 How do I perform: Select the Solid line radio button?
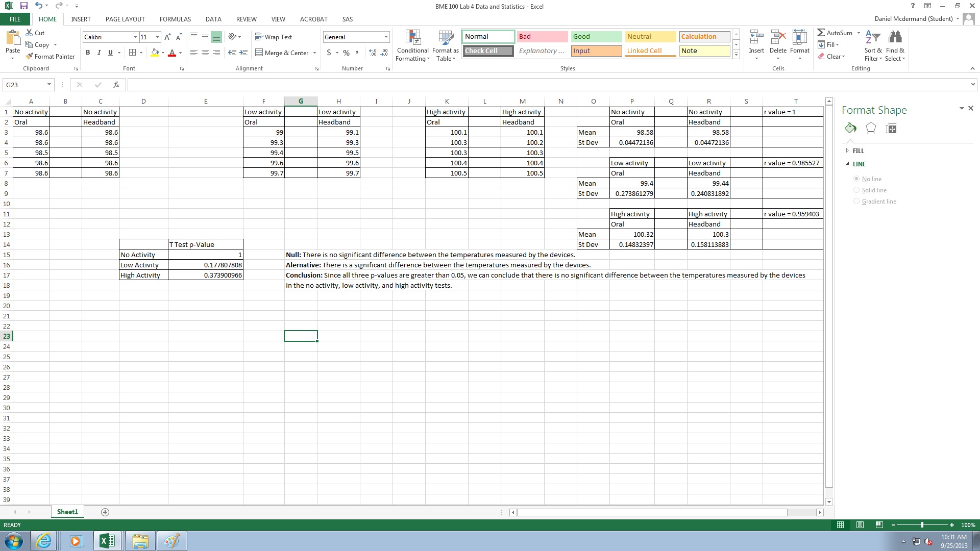tap(856, 190)
